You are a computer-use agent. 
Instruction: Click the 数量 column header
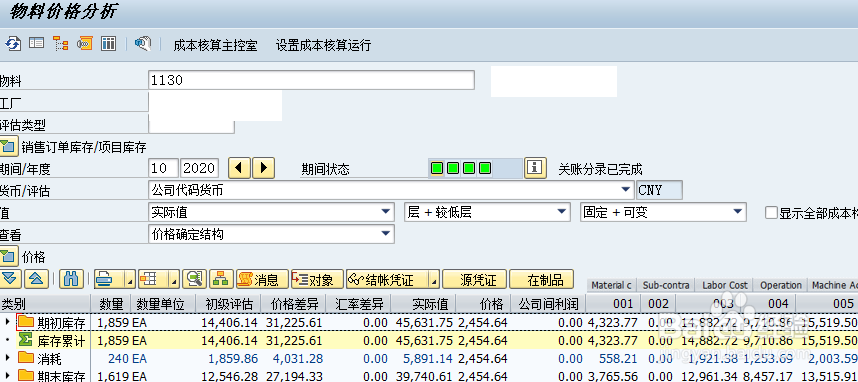(111, 304)
